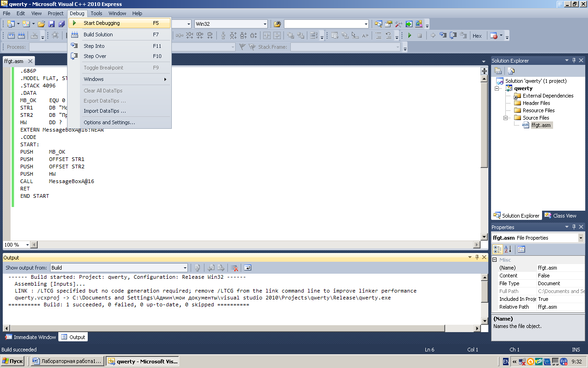Open the Properties Window toolbar icon
The height and width of the screenshot is (368, 588).
[389, 24]
